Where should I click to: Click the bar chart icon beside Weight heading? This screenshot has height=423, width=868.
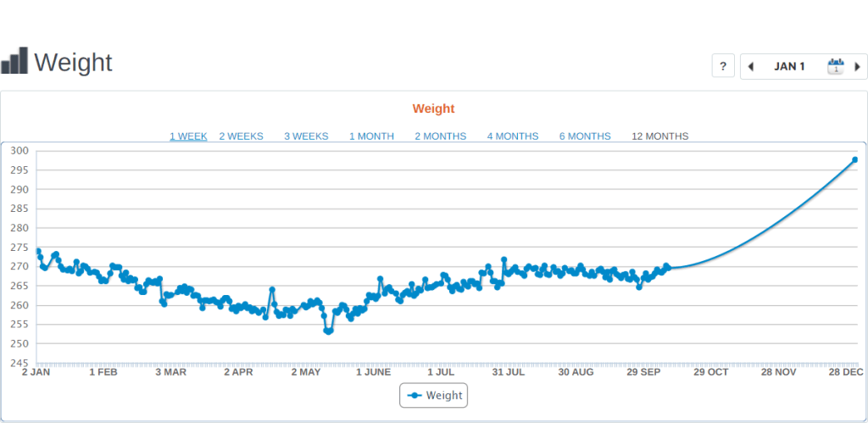14,61
